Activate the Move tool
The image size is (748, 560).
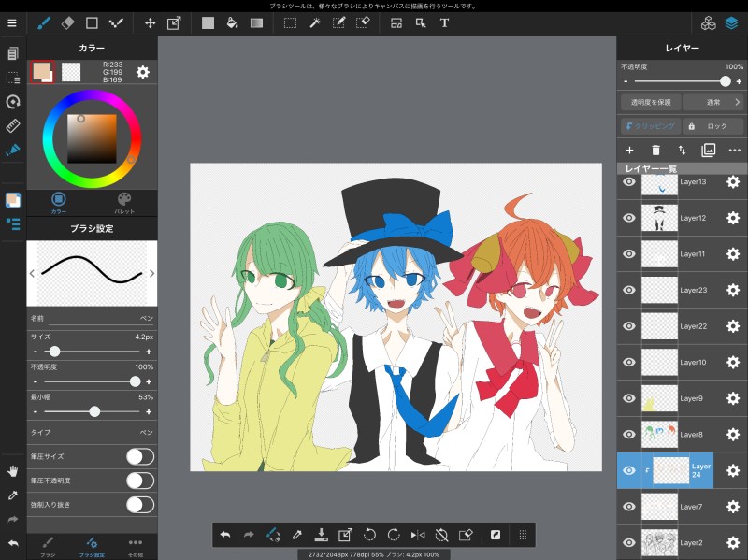click(x=150, y=22)
